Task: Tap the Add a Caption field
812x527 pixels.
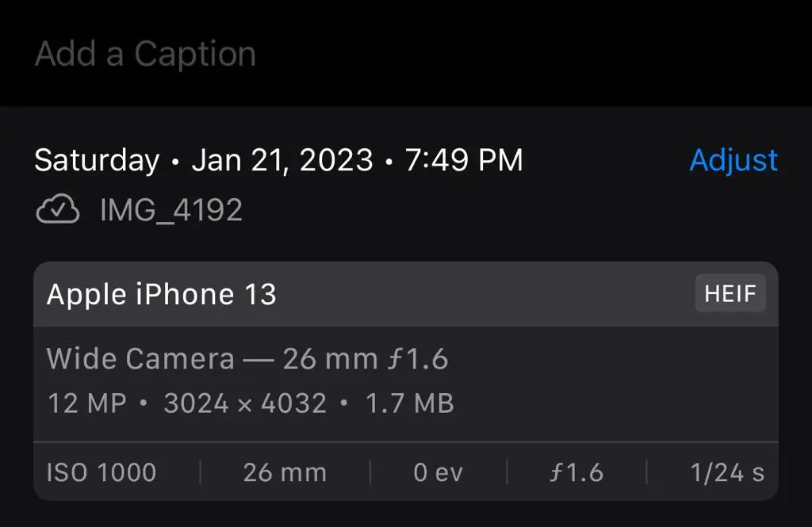Action: 146,54
